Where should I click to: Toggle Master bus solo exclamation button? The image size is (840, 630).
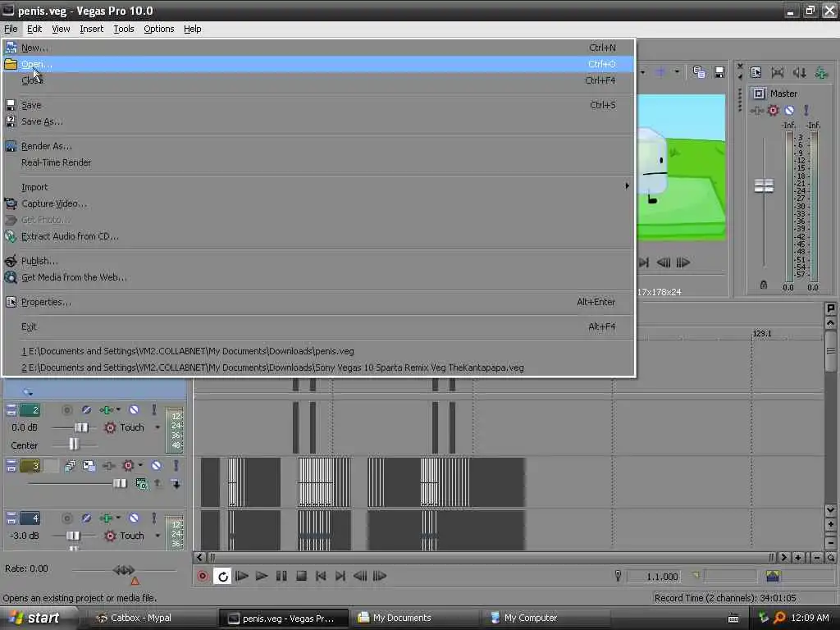tap(806, 111)
